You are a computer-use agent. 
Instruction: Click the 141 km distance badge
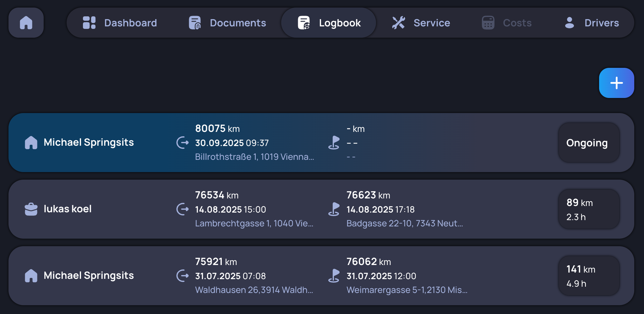589,275
